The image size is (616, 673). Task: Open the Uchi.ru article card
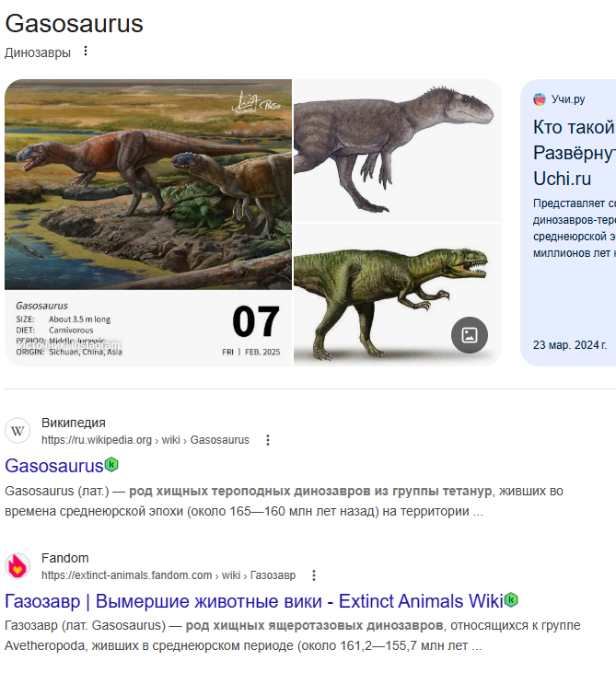click(x=568, y=222)
